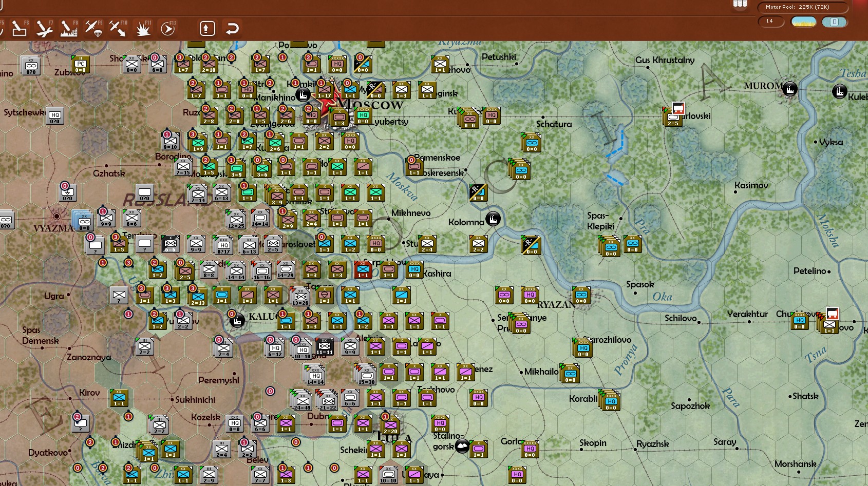Click the turn number 14 indicator
Screen dimensions: 868x486
point(771,22)
